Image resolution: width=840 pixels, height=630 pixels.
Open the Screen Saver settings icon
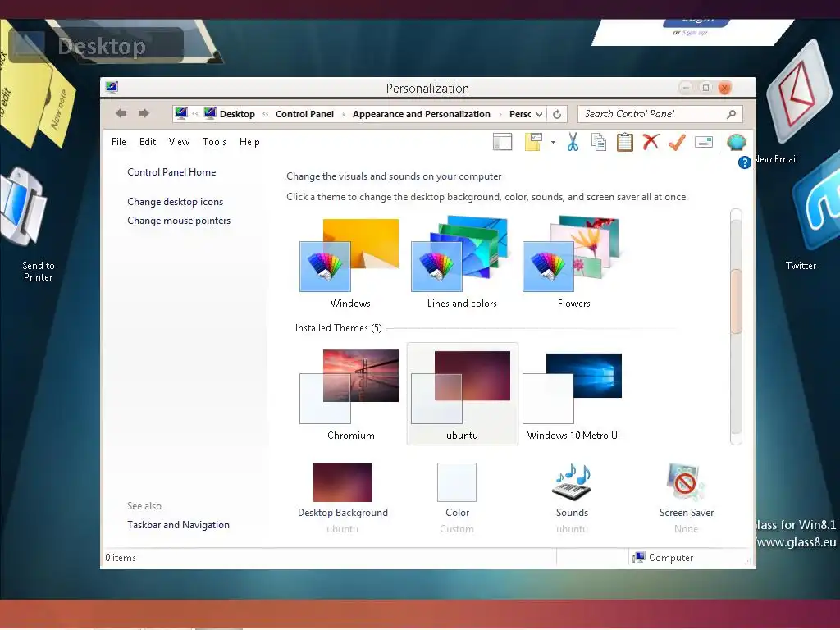(687, 482)
